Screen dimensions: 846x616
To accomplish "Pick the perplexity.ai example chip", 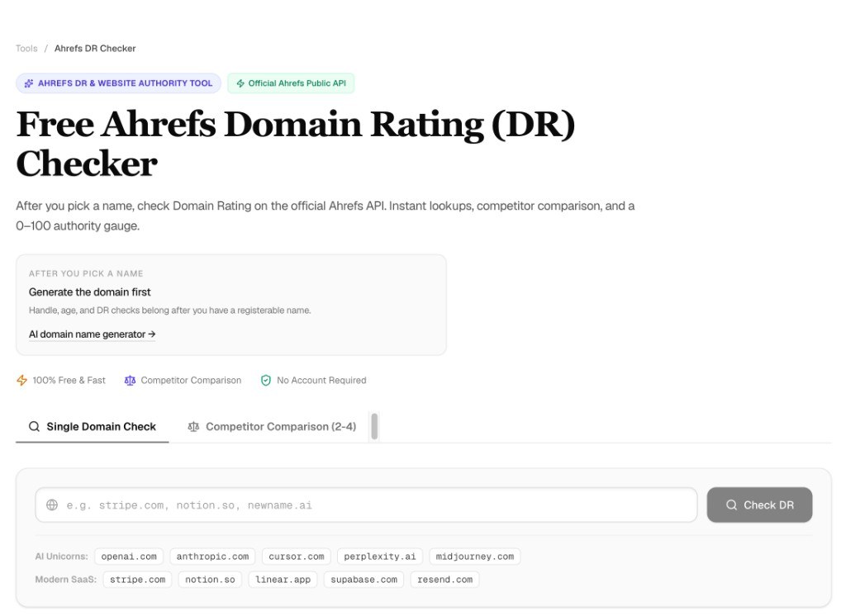I will 380,557.
